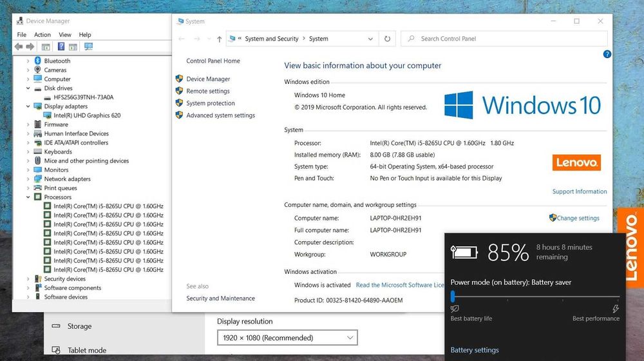Viewport: 644px width, 361px height.
Task: Expand the IDE ATA/ATAPI controllers node
Action: (28, 142)
